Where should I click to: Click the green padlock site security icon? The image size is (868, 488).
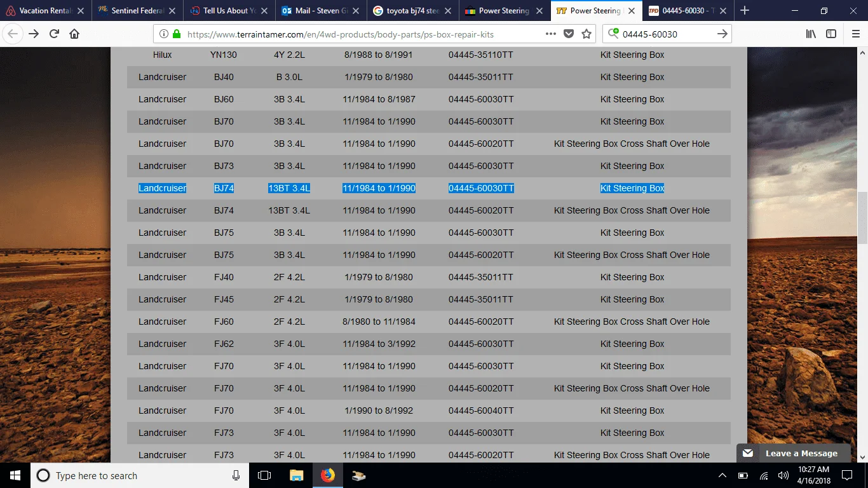[x=177, y=34]
